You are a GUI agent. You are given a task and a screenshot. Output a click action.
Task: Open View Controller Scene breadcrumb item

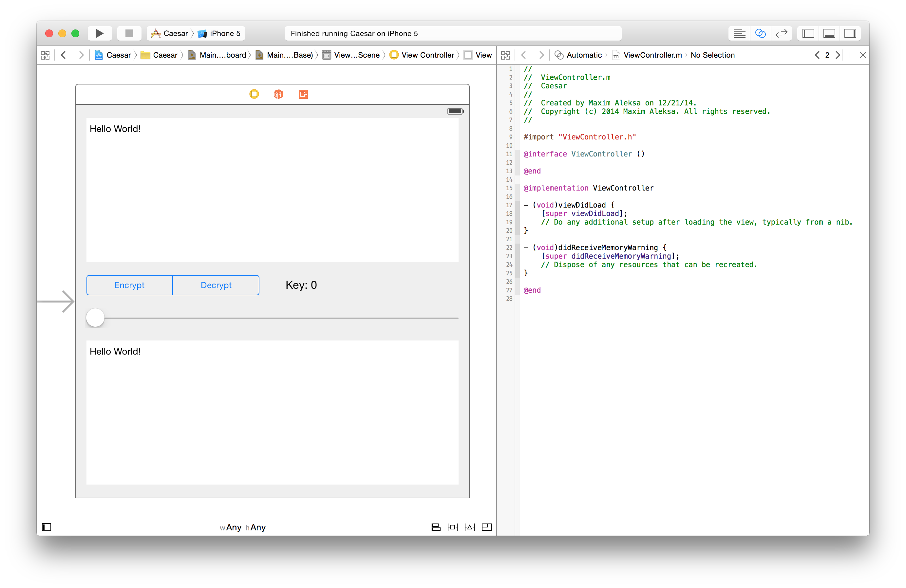351,55
